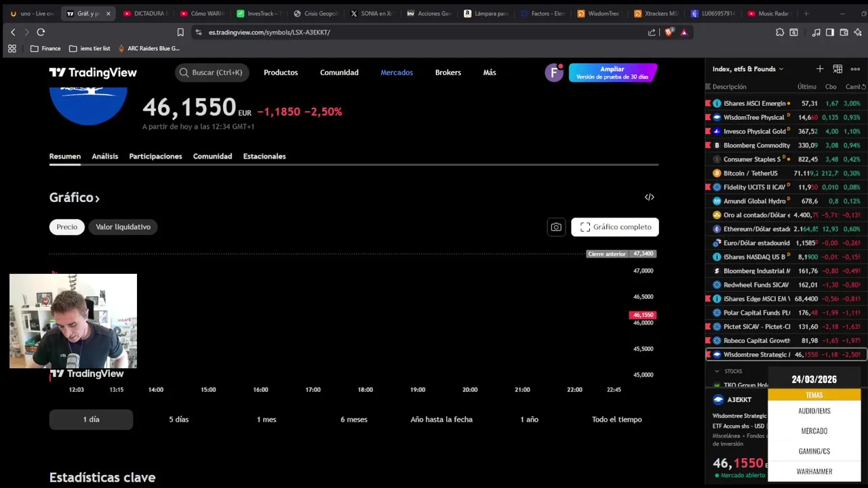Open the Brave shields lion icon
The height and width of the screenshot is (488, 868).
669,32
